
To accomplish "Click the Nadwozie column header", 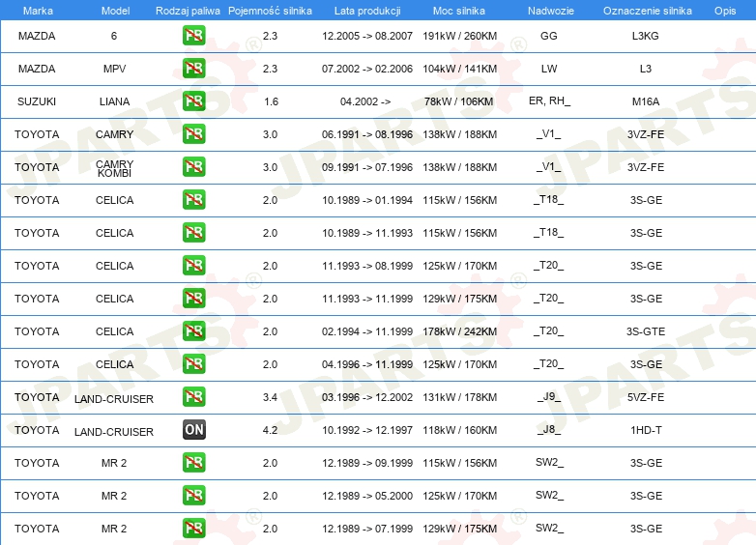I will pyautogui.click(x=551, y=11).
